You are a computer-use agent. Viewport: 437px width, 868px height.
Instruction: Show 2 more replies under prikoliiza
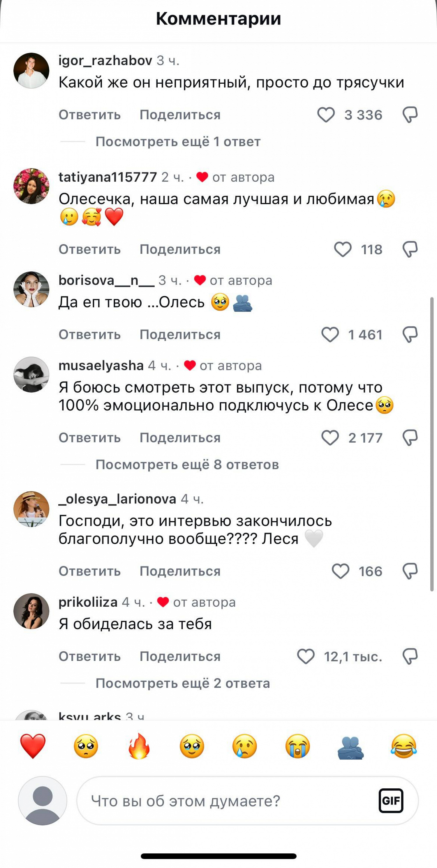(x=182, y=683)
